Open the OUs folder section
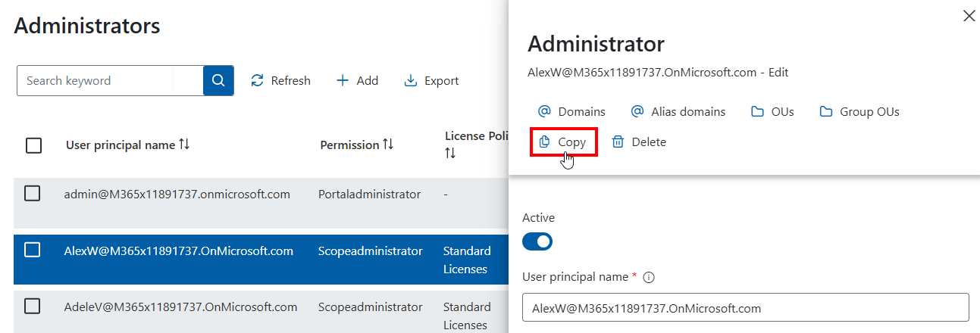 tap(772, 112)
